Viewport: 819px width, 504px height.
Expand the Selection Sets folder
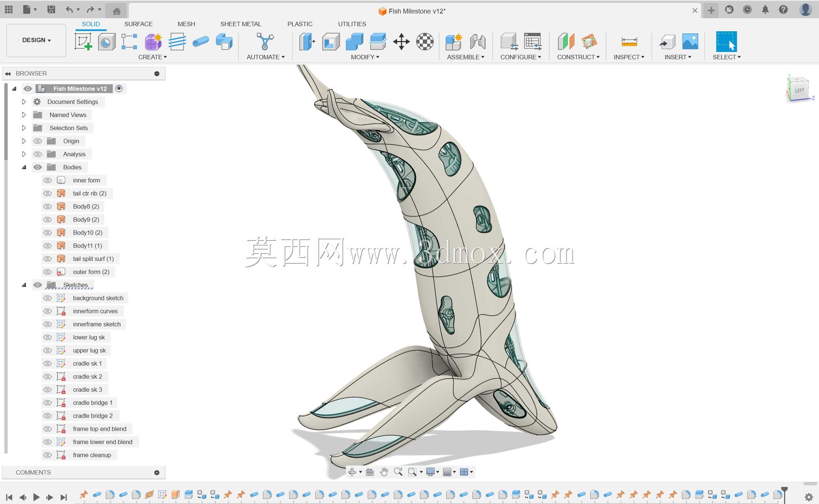[24, 128]
